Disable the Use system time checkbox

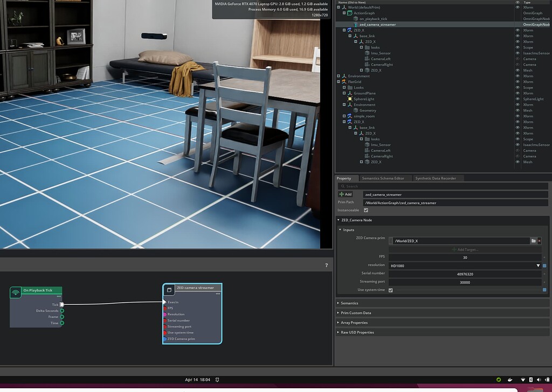[391, 290]
